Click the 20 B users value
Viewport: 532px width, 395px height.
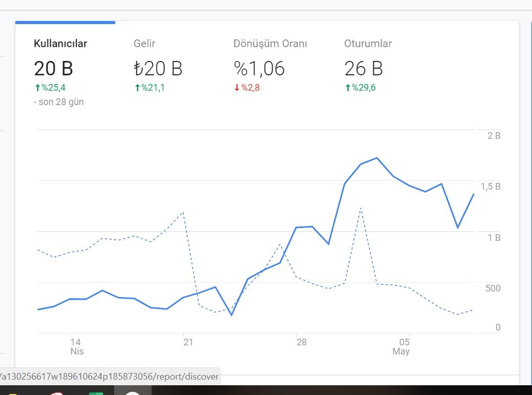point(54,69)
